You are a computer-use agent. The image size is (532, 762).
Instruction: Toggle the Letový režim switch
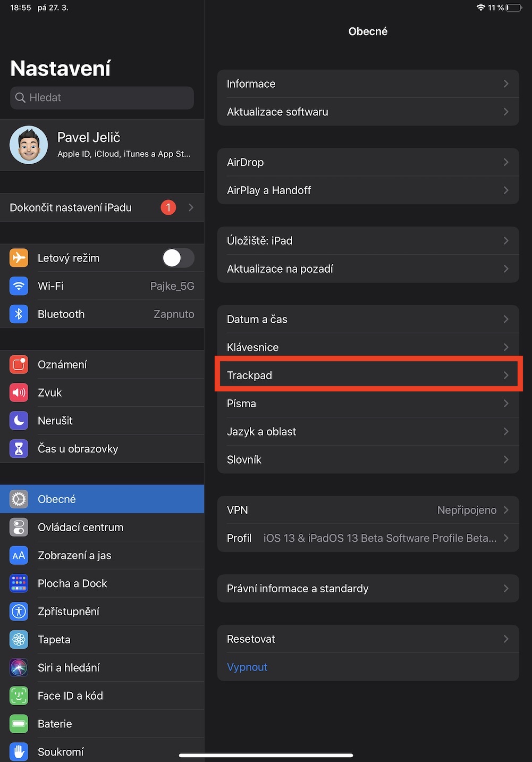point(178,258)
